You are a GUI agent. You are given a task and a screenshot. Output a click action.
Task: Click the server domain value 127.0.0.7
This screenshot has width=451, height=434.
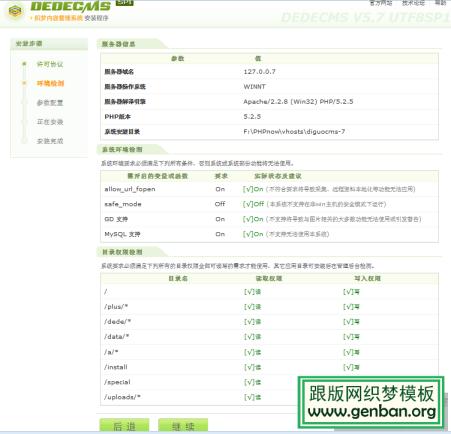coord(260,72)
